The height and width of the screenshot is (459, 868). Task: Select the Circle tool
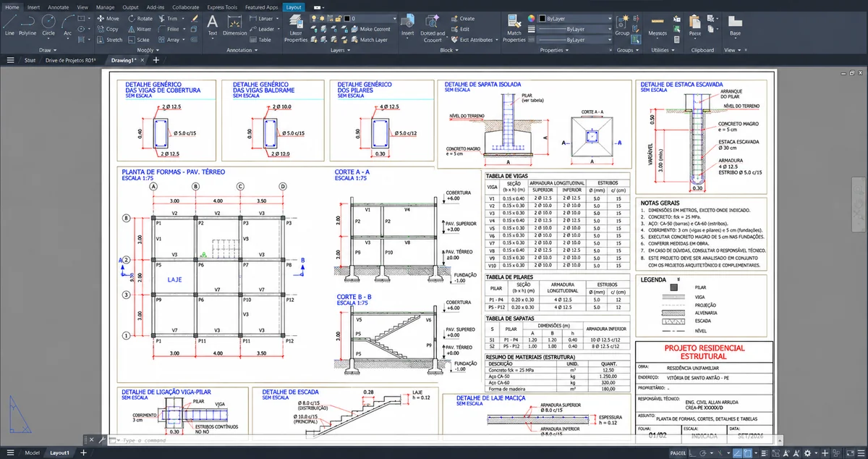click(48, 25)
